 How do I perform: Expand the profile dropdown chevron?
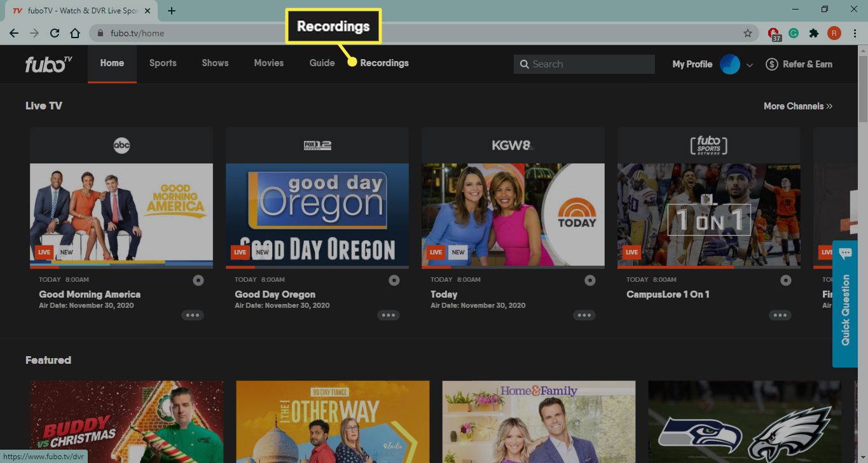point(750,65)
